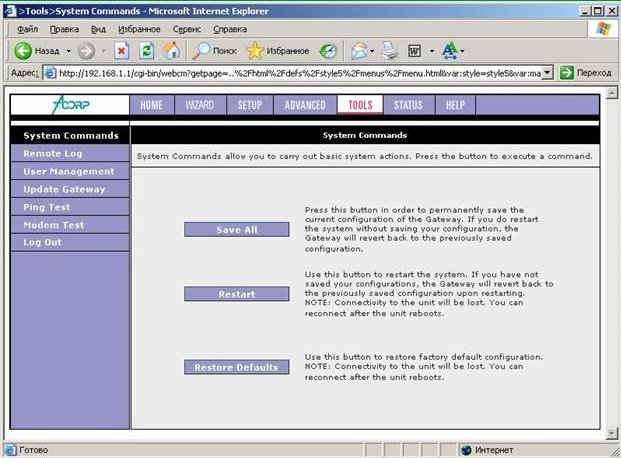621x458 pixels.
Task: Switch to the SETUP tab
Action: [250, 105]
